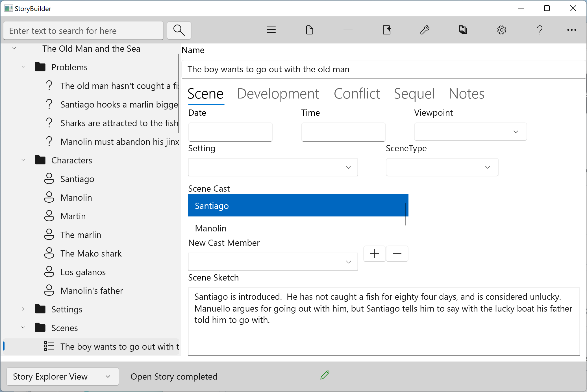This screenshot has height=392, width=587.
Task: Click the green pencil edit icon
Action: click(325, 375)
